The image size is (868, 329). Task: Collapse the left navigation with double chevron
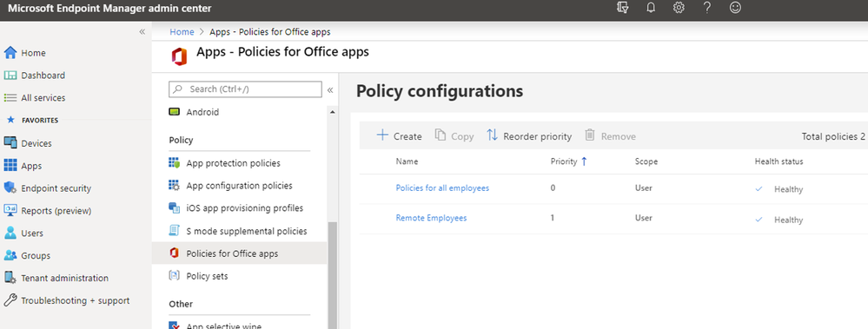142,31
